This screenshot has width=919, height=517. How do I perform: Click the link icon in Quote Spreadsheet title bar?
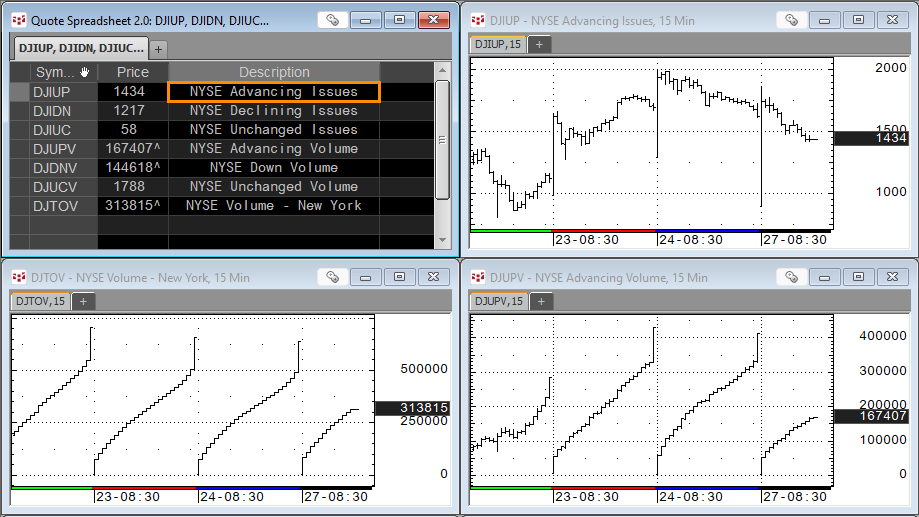(x=333, y=20)
